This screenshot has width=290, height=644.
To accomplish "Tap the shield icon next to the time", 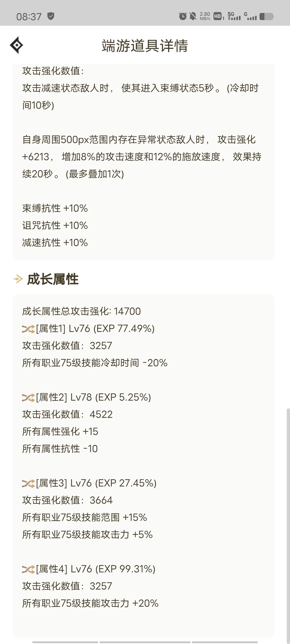I will 51,16.
